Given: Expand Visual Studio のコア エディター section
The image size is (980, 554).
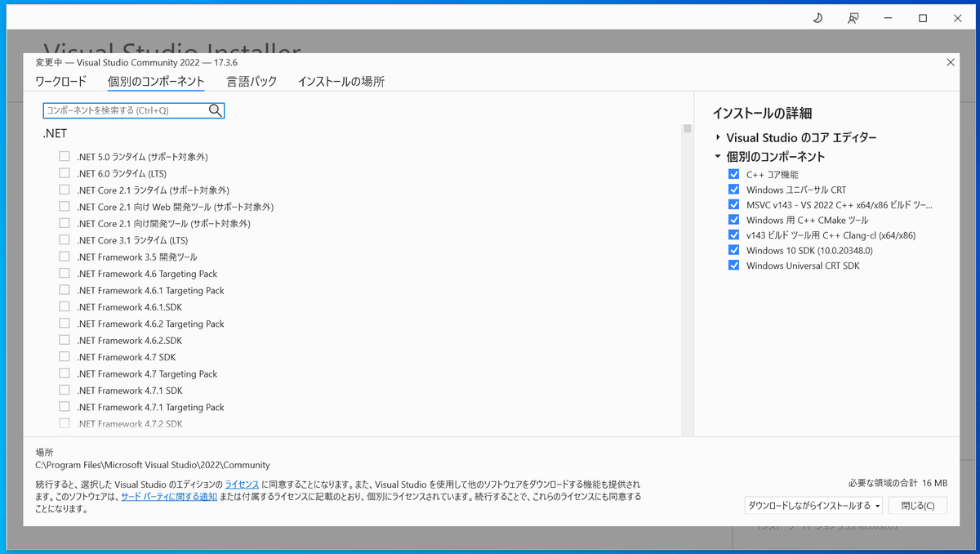Looking at the screenshot, I should point(718,138).
